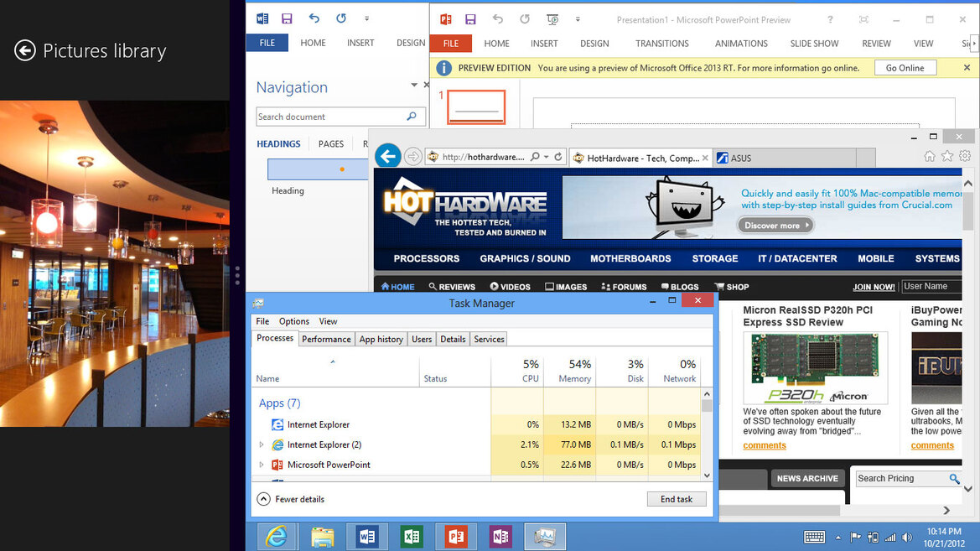Screen dimensions: 980x551
Task: Switch to PowerPoint TRANSITIONS tab
Action: (x=662, y=43)
